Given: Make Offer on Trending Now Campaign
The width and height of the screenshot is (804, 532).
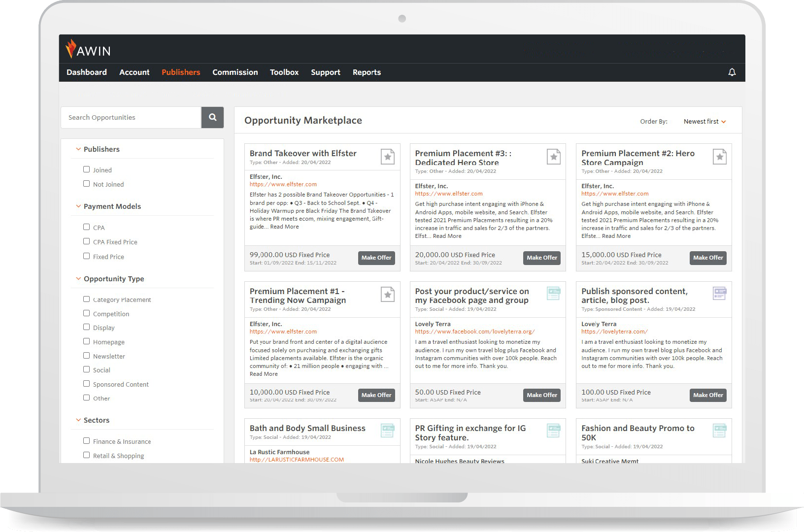Looking at the screenshot, I should (x=376, y=395).
